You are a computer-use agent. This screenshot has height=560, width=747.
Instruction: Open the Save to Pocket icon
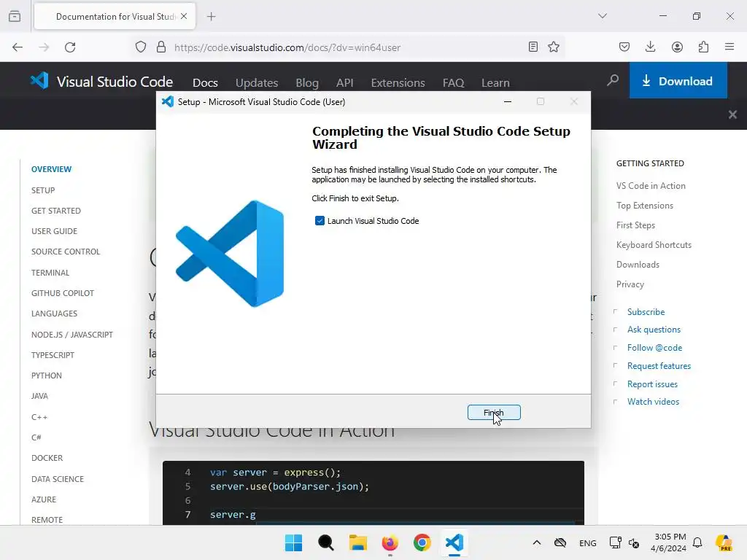point(624,47)
